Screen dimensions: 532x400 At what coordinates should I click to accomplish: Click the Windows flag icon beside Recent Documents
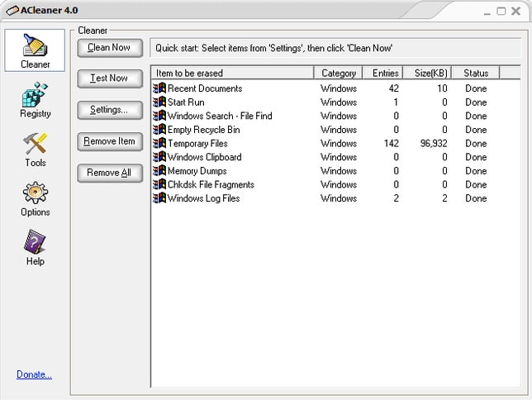click(x=159, y=88)
